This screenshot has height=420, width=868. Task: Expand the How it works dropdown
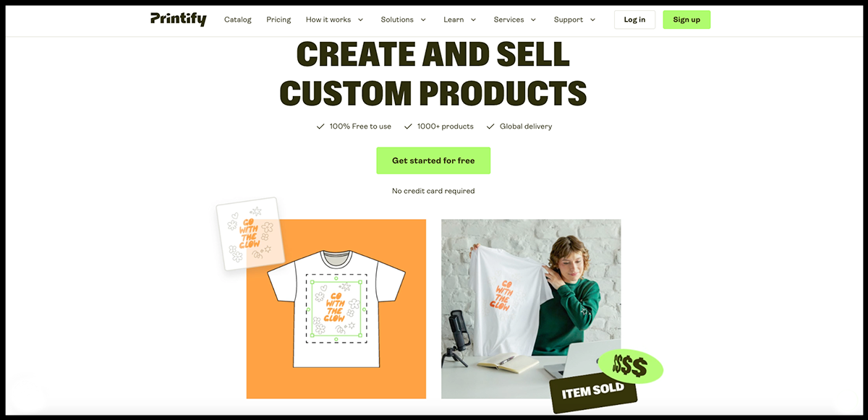pos(334,20)
